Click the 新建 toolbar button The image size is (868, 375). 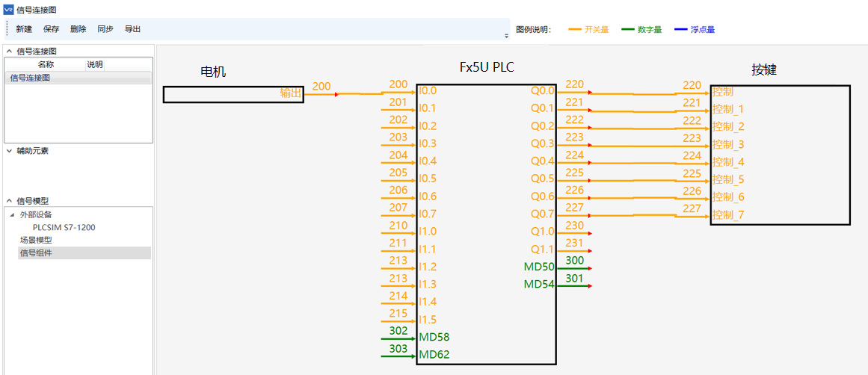click(x=24, y=29)
